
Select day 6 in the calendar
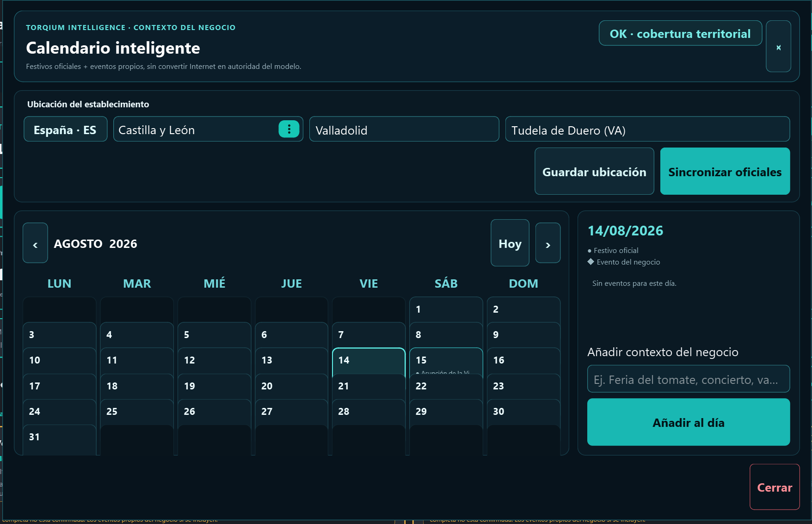tap(292, 335)
